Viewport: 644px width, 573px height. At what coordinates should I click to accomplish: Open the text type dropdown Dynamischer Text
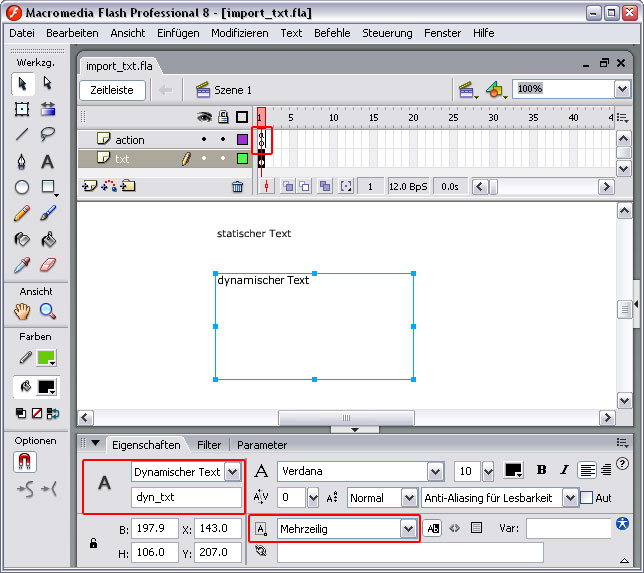tap(232, 472)
